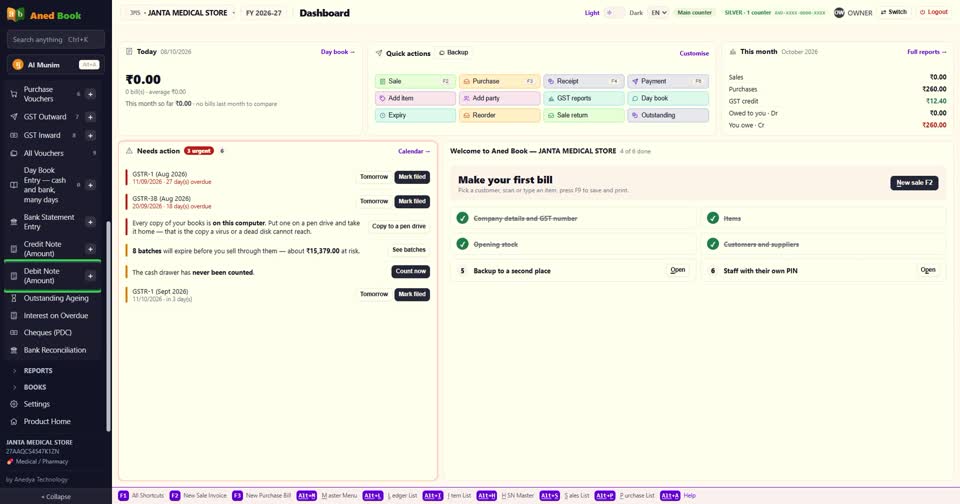Click the OWNER user avatar icon

(839, 12)
